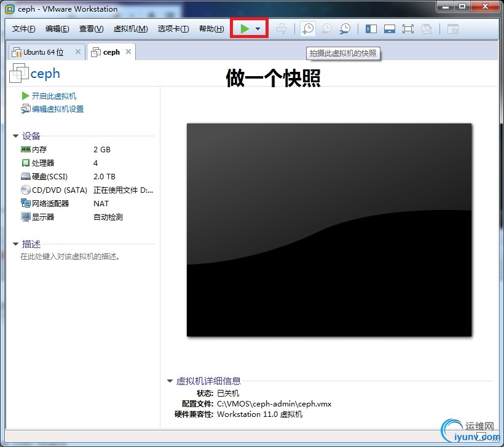
Task: Enter full screen mode icon
Action: 408,29
